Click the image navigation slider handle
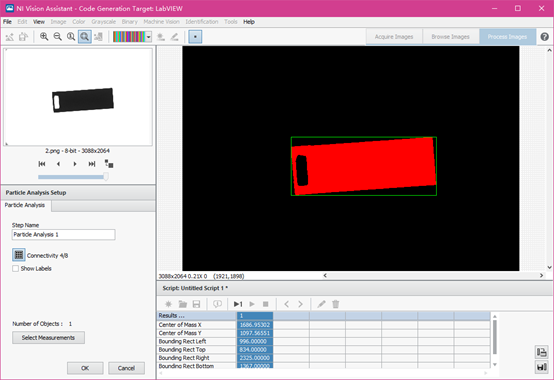This screenshot has width=554, height=380. [105, 176]
